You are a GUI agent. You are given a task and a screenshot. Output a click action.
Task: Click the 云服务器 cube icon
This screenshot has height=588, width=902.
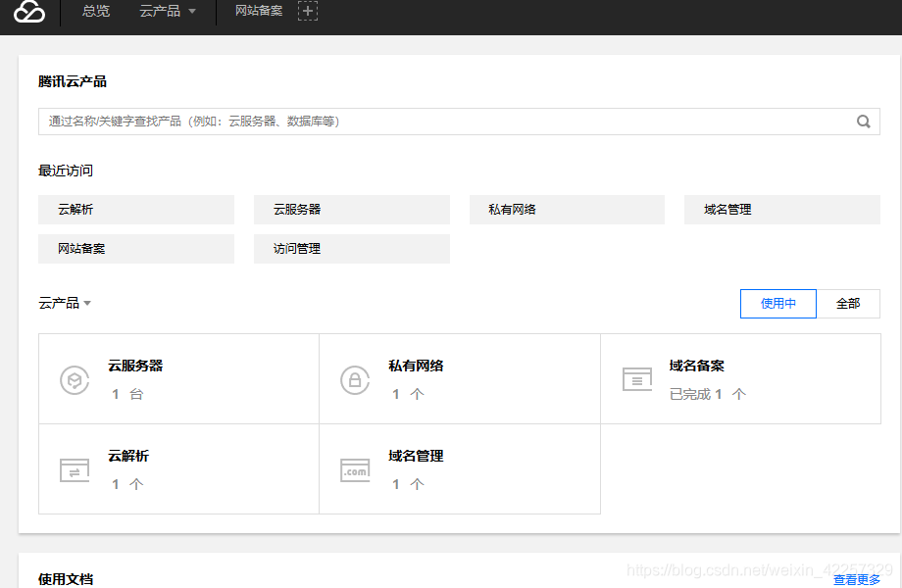click(75, 380)
